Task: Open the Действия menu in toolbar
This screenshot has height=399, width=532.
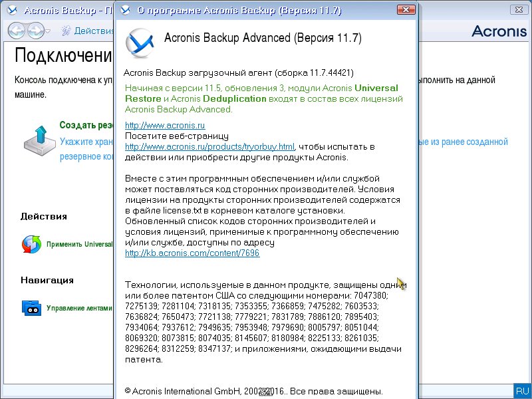Action: [93, 31]
